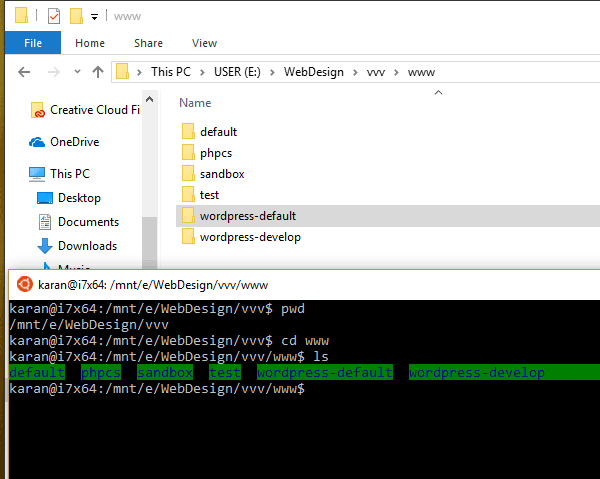Viewport: 600px width, 479px height.
Task: Open the Recent locations dropdown arrow
Action: 77,72
